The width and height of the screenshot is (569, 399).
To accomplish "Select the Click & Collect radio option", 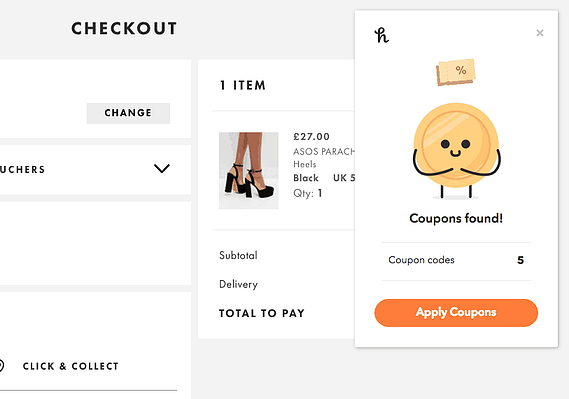I will (x=1, y=366).
